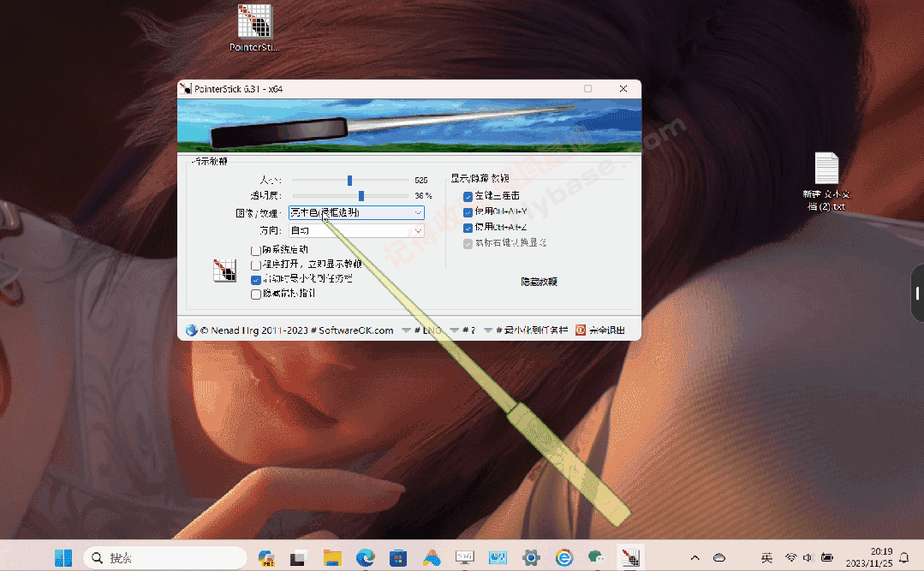Click the PointerStick title bar app icon
The height and width of the screenshot is (571, 924).
(x=186, y=88)
